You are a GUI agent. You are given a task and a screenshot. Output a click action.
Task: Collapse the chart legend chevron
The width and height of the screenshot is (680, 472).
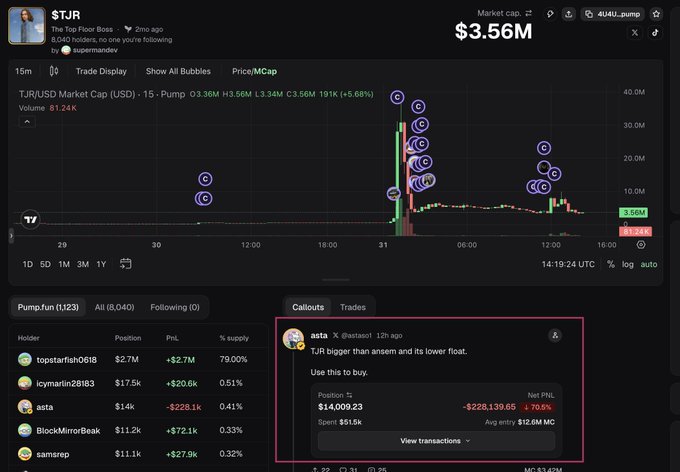(x=27, y=122)
